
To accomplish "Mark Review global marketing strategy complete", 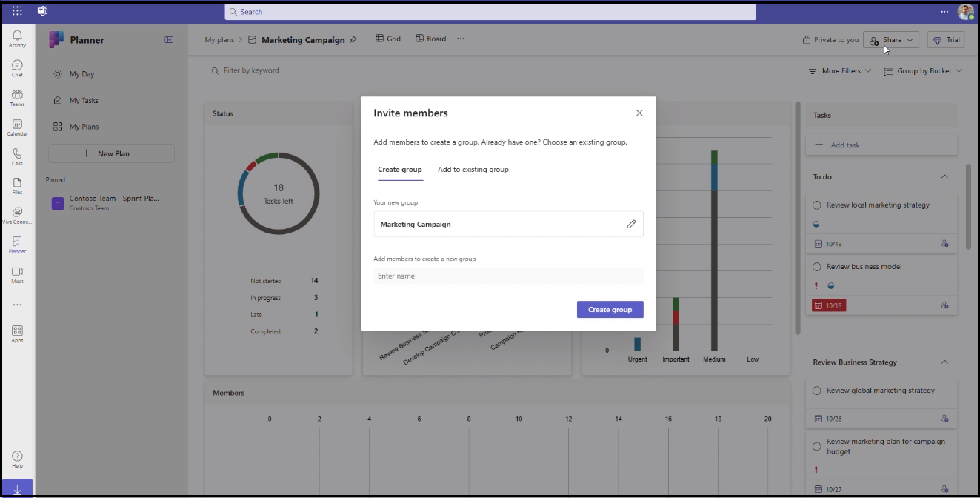I will point(817,391).
